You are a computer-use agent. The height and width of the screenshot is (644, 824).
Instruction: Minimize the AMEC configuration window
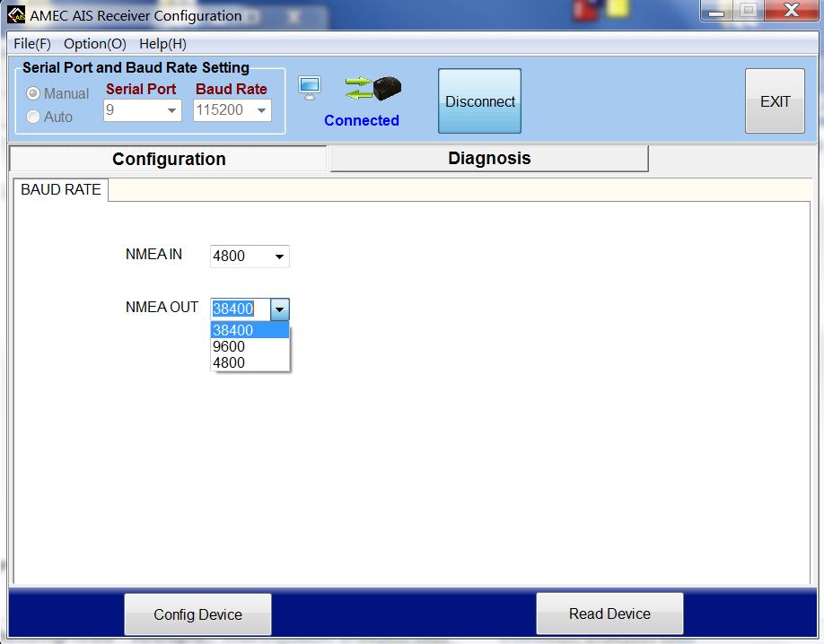point(716,12)
